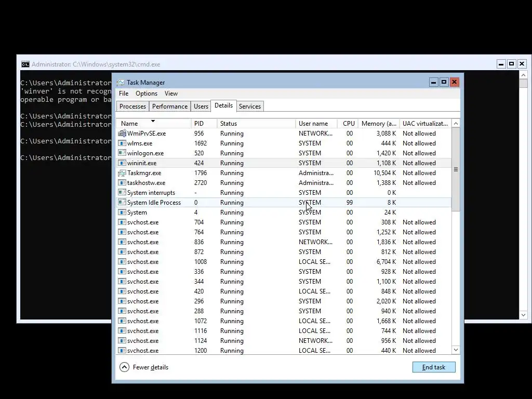This screenshot has width=532, height=399.
Task: Open the File menu in Task Manager
Action: click(x=124, y=94)
